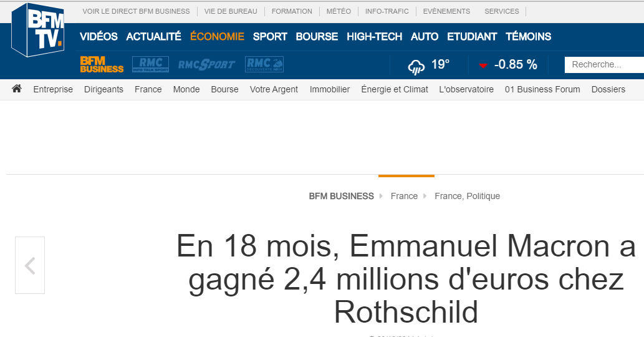Screen dimensions: 644x337
Task: Click BFM BUSINESS breadcrumb
Action: pyautogui.click(x=341, y=196)
